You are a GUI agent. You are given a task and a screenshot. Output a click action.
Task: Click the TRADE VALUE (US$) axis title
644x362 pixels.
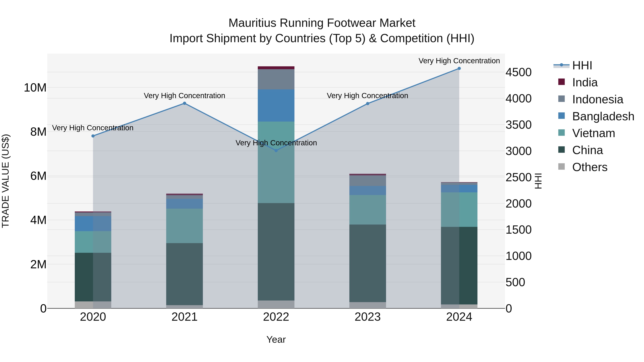click(x=6, y=181)
